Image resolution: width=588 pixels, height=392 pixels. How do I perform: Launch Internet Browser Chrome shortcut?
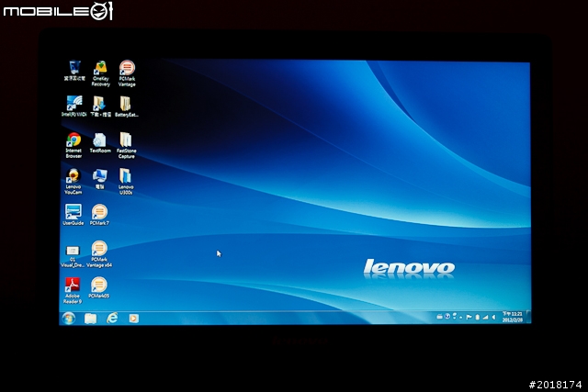tap(73, 145)
